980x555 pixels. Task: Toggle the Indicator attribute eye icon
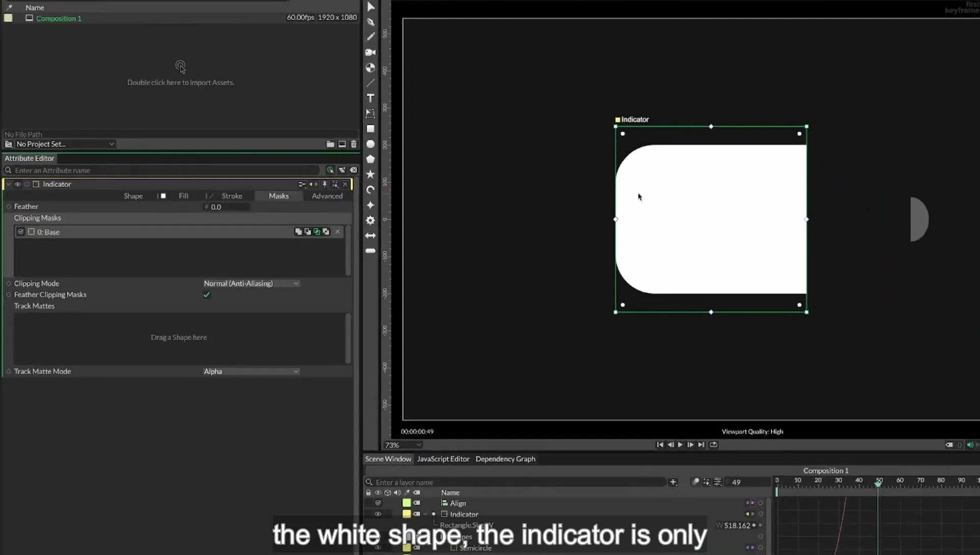point(17,184)
